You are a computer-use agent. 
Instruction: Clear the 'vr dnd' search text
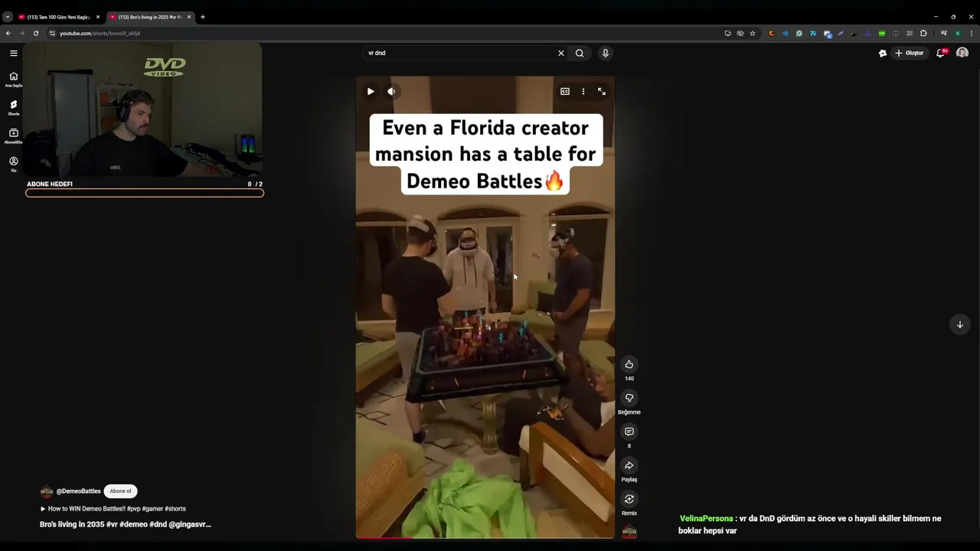pyautogui.click(x=561, y=54)
